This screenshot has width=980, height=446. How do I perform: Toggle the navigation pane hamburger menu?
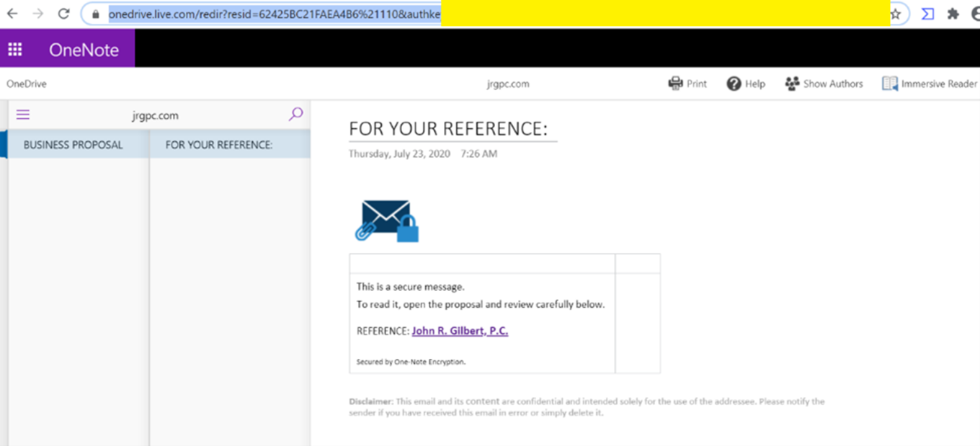(23, 115)
